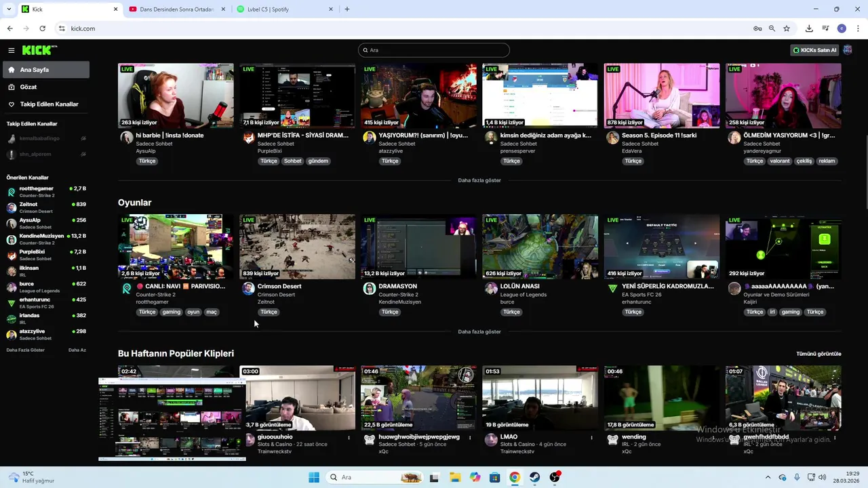Open File Explorer from taskbar
Screen dimensions: 868x488
[454, 477]
